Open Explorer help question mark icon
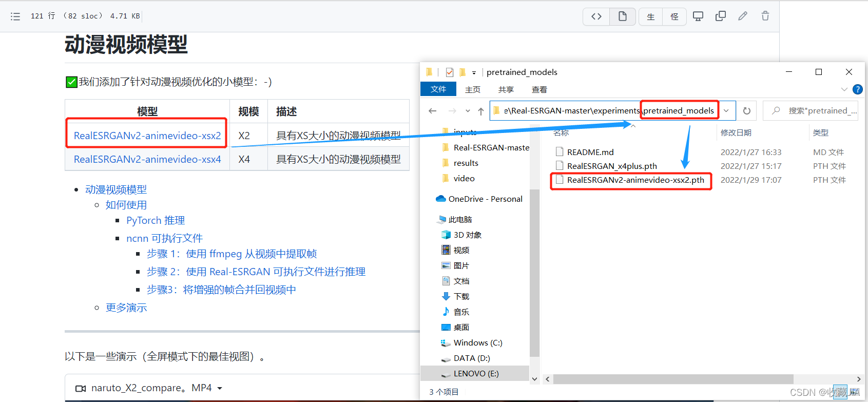 coord(857,89)
